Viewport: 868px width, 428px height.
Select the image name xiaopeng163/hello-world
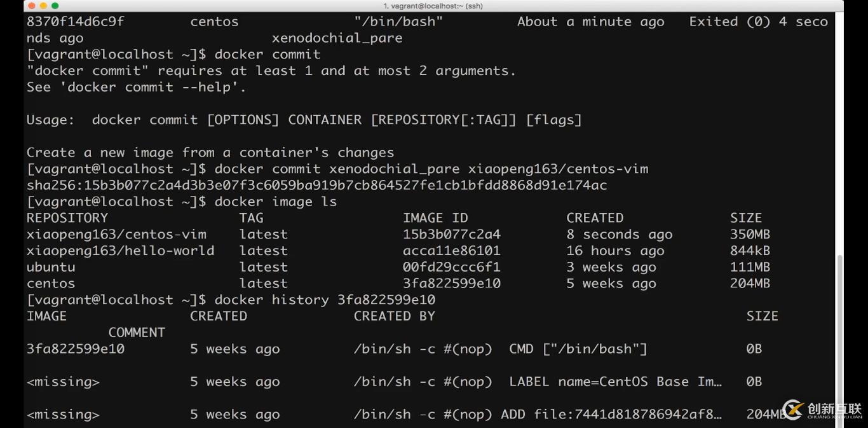coord(120,251)
